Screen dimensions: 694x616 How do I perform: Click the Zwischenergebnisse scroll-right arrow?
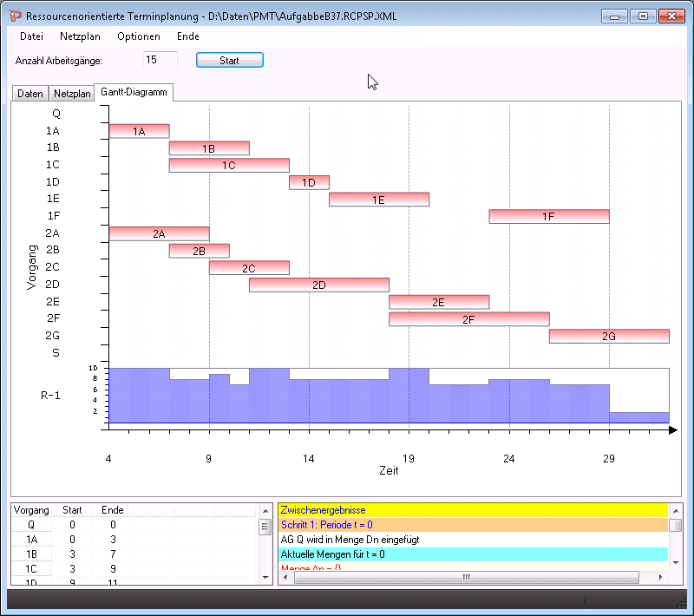662,577
